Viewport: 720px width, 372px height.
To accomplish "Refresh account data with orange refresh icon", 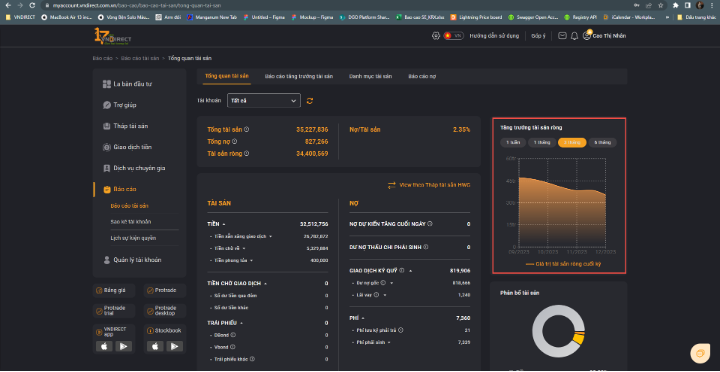I will pos(310,101).
